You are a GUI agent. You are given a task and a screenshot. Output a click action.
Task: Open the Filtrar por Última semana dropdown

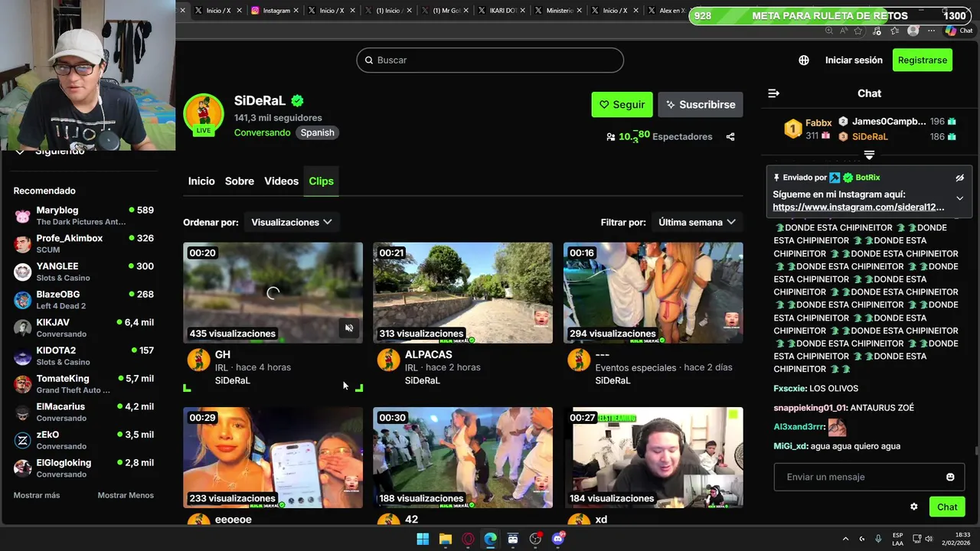[697, 222]
